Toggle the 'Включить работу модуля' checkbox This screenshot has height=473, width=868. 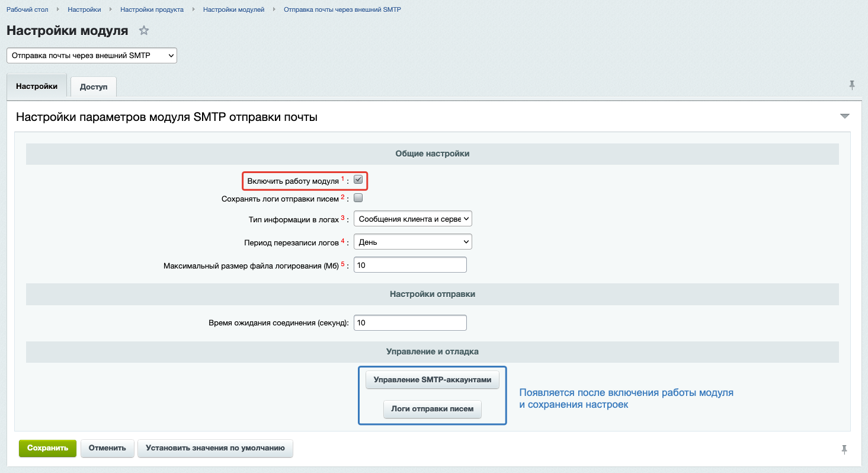click(358, 180)
